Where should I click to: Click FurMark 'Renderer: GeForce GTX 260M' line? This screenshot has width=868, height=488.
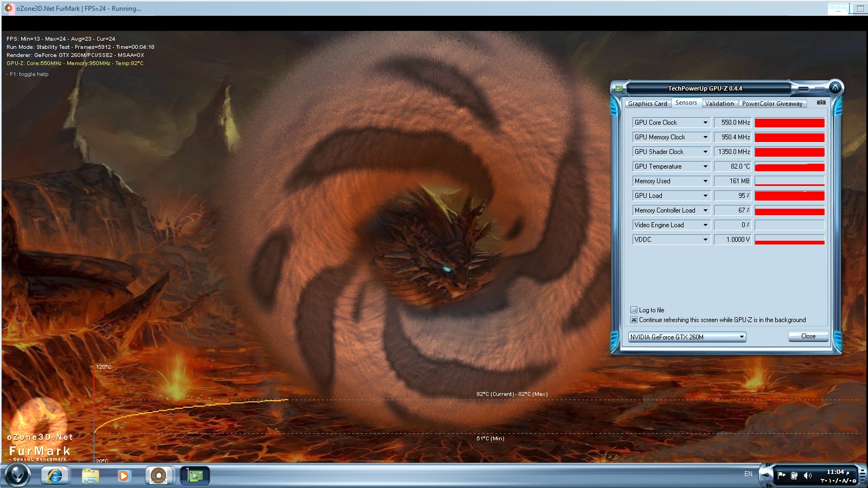[x=75, y=55]
